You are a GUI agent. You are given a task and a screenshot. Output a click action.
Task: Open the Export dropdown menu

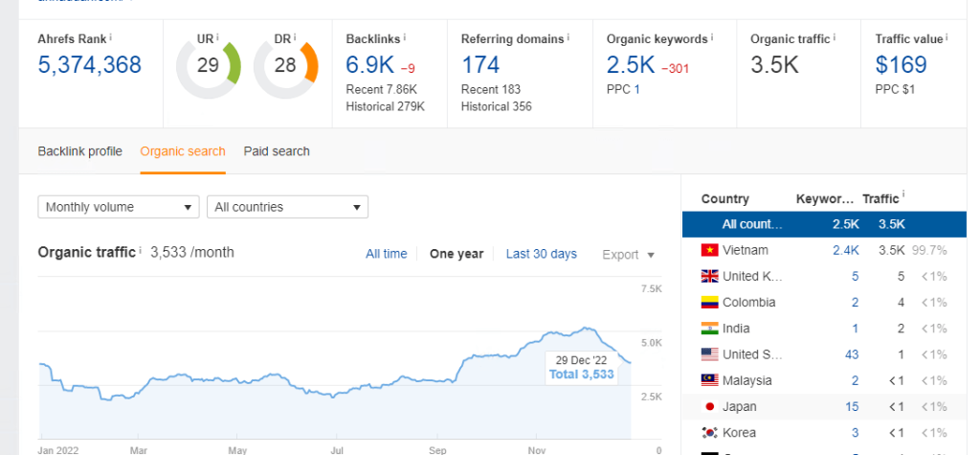click(628, 255)
